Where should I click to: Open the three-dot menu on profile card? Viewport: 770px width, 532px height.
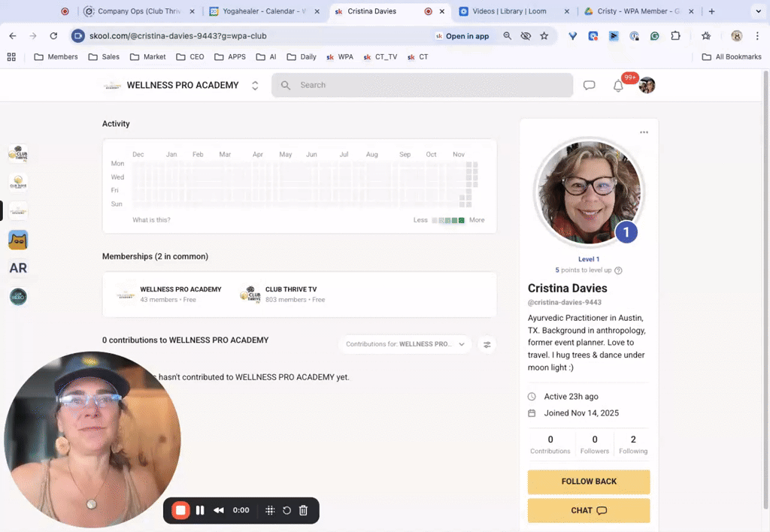pyautogui.click(x=644, y=132)
